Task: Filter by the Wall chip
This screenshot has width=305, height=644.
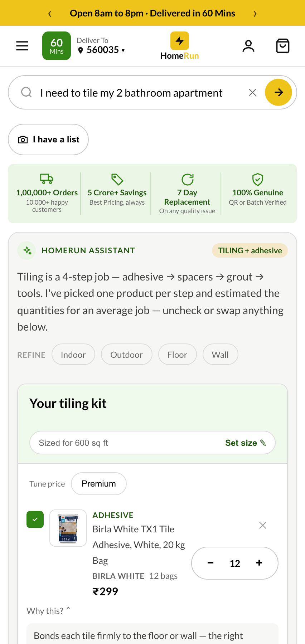Action: [221, 355]
